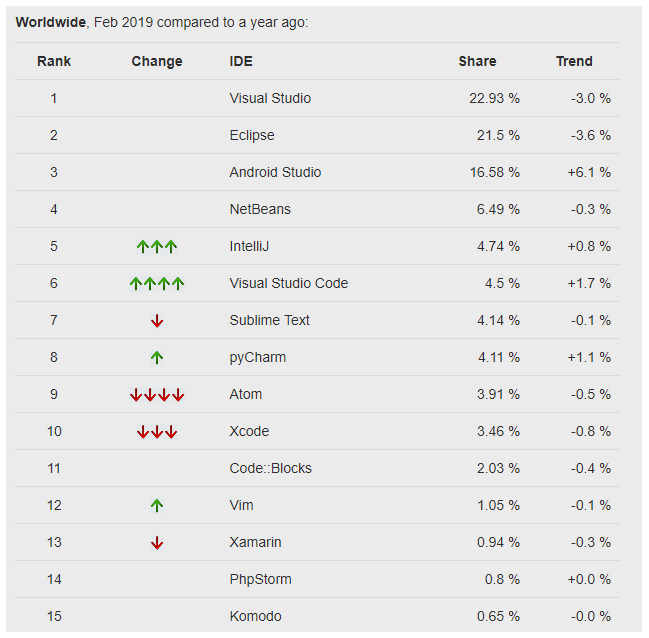This screenshot has height=638, width=649.
Task: Click the NetBeans IDE name
Action: [x=260, y=209]
